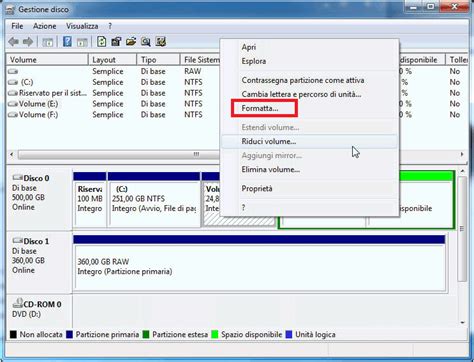Open Help via the blue question-mark icon

point(67,42)
